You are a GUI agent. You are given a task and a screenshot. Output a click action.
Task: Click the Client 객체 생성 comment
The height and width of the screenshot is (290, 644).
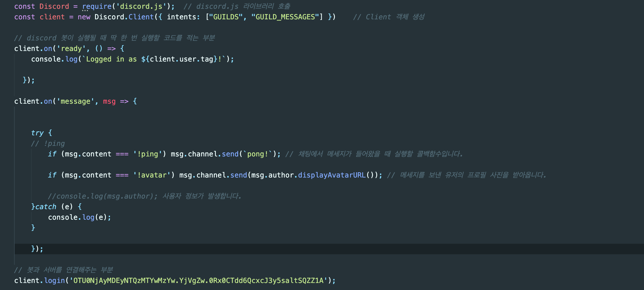point(389,17)
